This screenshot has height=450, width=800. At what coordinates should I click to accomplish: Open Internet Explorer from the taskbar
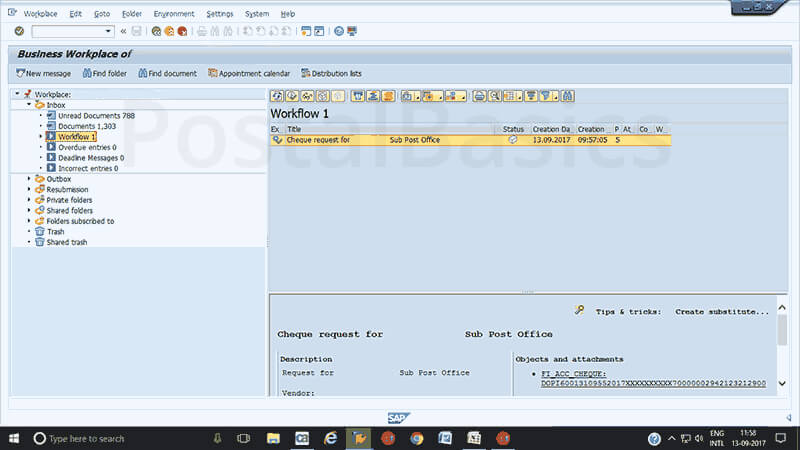point(329,438)
